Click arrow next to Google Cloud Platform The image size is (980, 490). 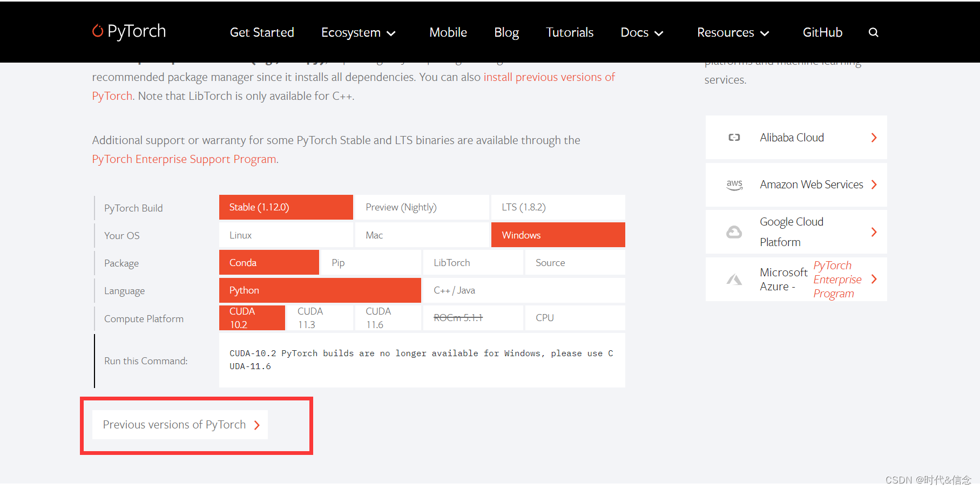pos(874,232)
